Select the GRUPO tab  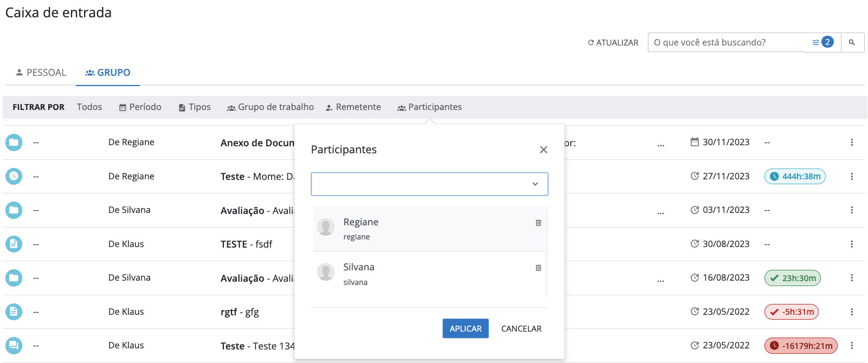coord(108,73)
